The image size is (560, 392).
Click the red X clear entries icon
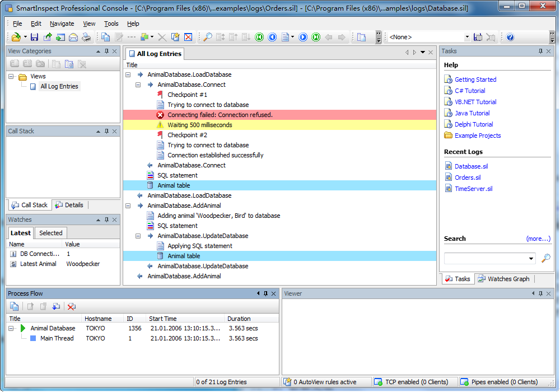click(x=188, y=37)
